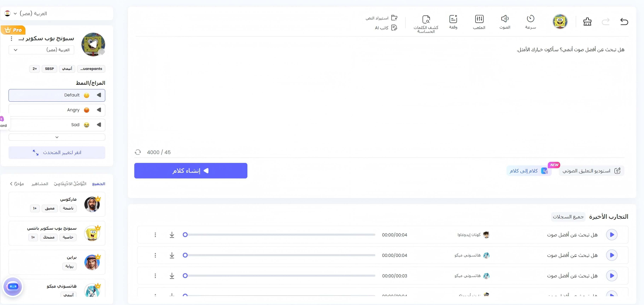Click the undo arrow in the toolbar
The height and width of the screenshot is (305, 644).
pyautogui.click(x=624, y=22)
